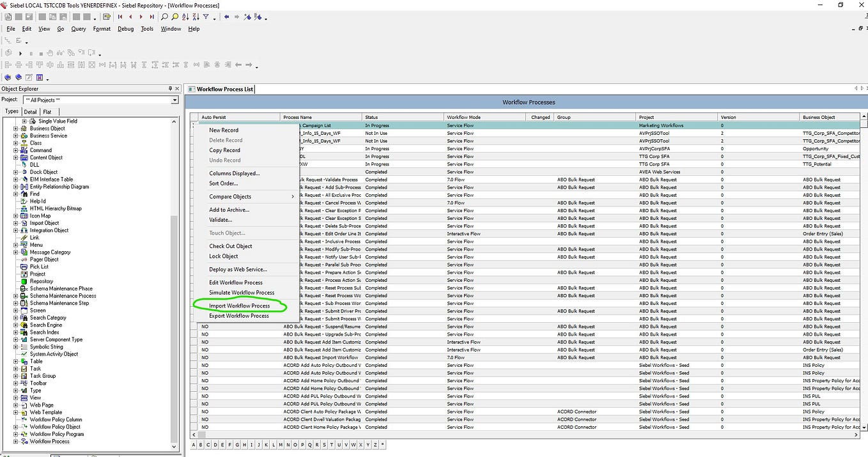
Task: Pin the Object Explorer panel
Action: point(170,88)
